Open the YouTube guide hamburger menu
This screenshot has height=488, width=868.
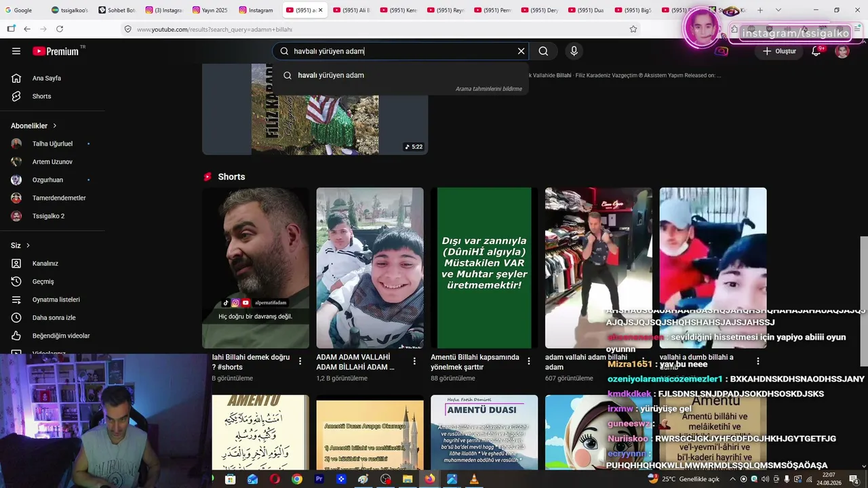(16, 51)
